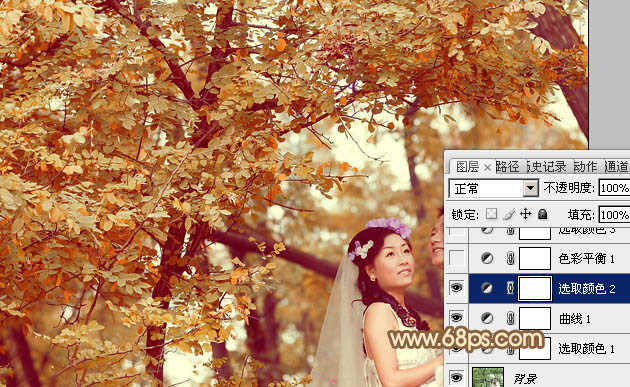Switch to the 路径 tab

[507, 166]
